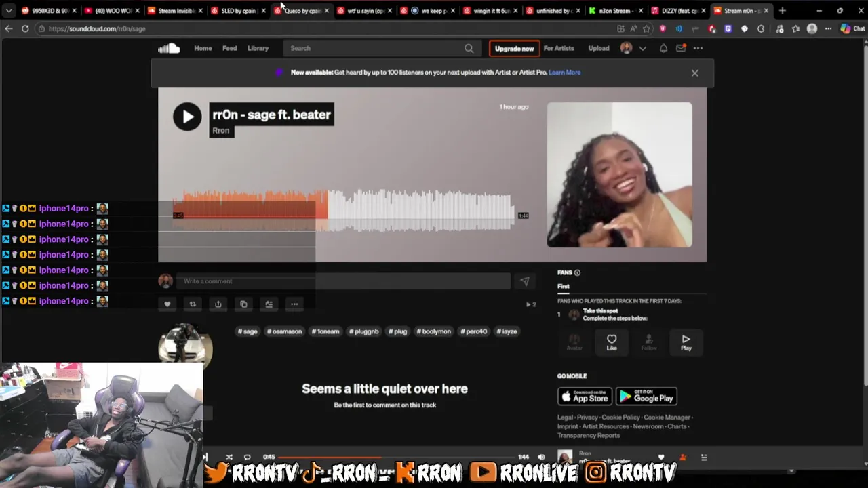Click the #perc40 tag

point(474,331)
